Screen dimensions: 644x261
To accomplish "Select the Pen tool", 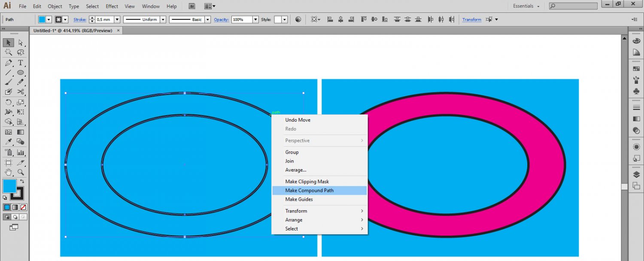I will pyautogui.click(x=8, y=63).
